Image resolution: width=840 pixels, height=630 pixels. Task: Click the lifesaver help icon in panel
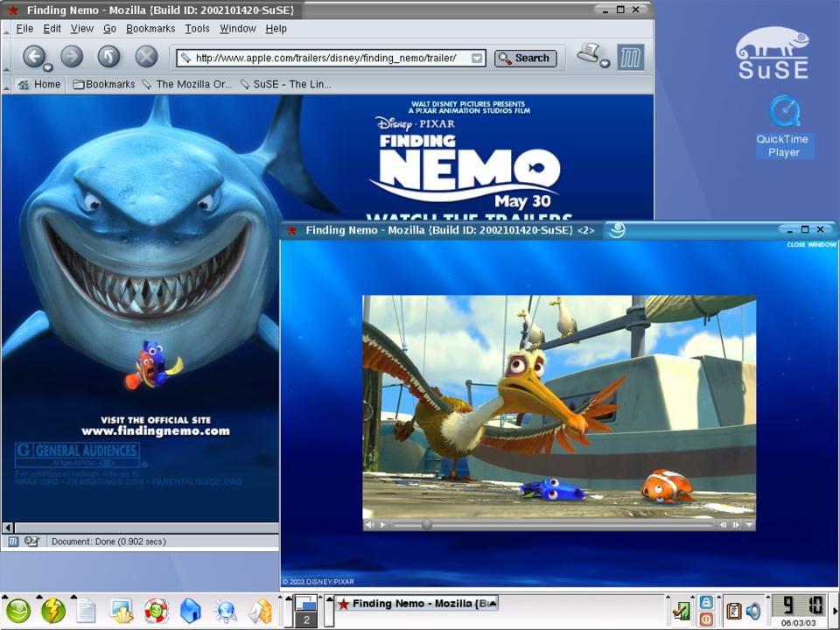tap(156, 610)
